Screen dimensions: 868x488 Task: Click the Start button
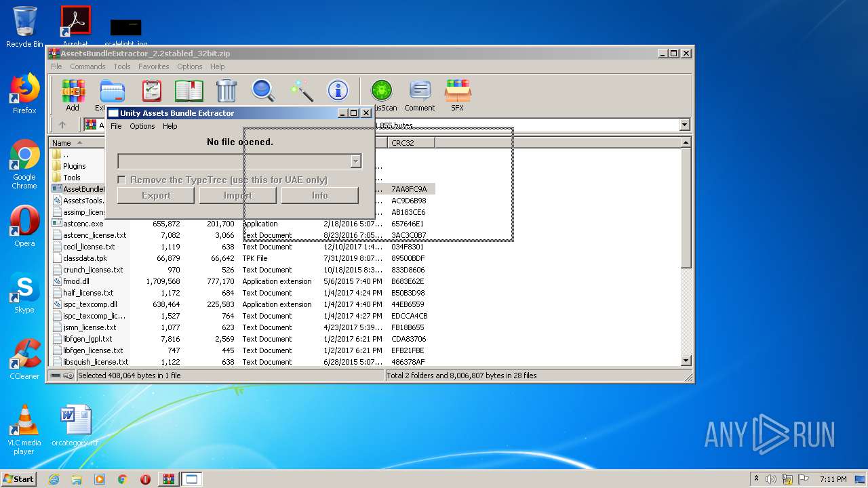tap(19, 479)
